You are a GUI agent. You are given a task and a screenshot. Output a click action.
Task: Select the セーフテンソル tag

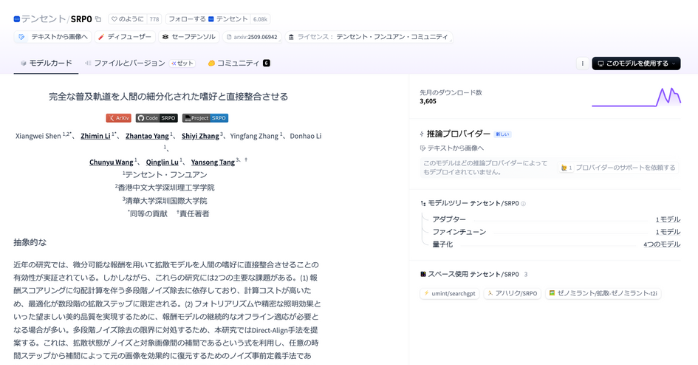(189, 37)
